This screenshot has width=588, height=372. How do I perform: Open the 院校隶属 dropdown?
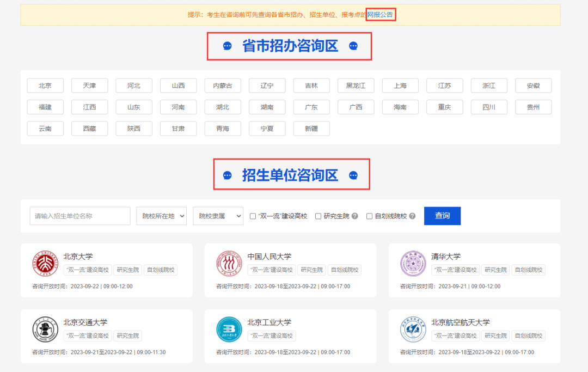click(x=218, y=216)
